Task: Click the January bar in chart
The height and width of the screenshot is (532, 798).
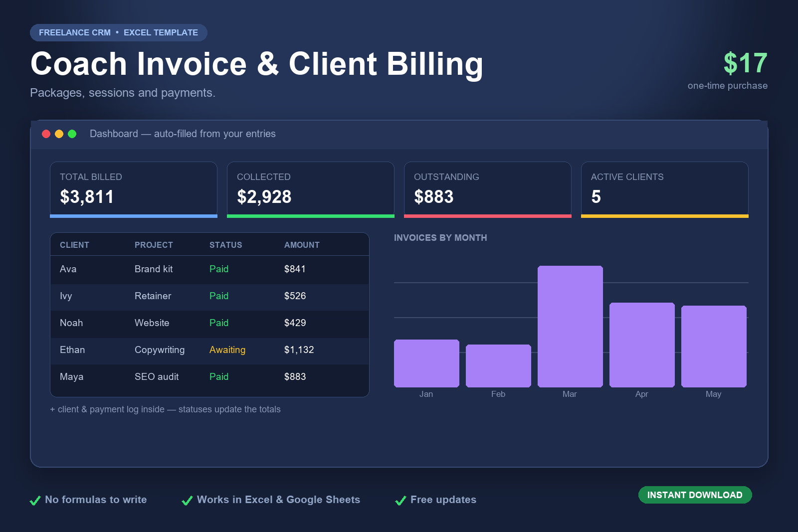Action: (x=426, y=363)
